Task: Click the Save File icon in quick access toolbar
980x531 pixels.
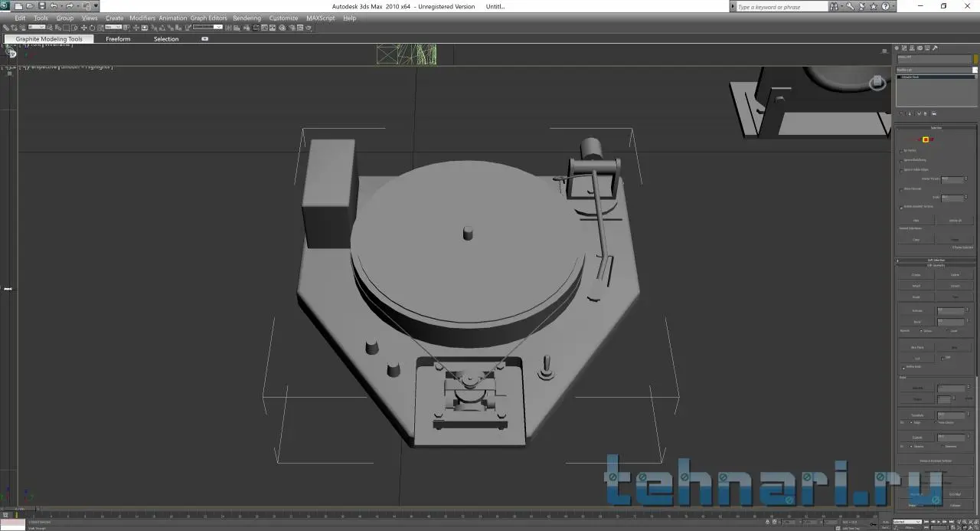Action: pos(42,5)
